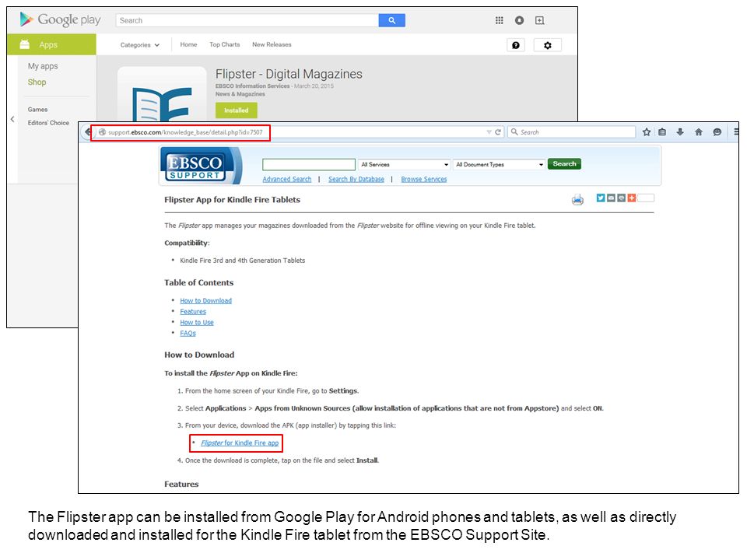747x560 pixels.
Task: Open Top Charts tab
Action: tap(224, 44)
